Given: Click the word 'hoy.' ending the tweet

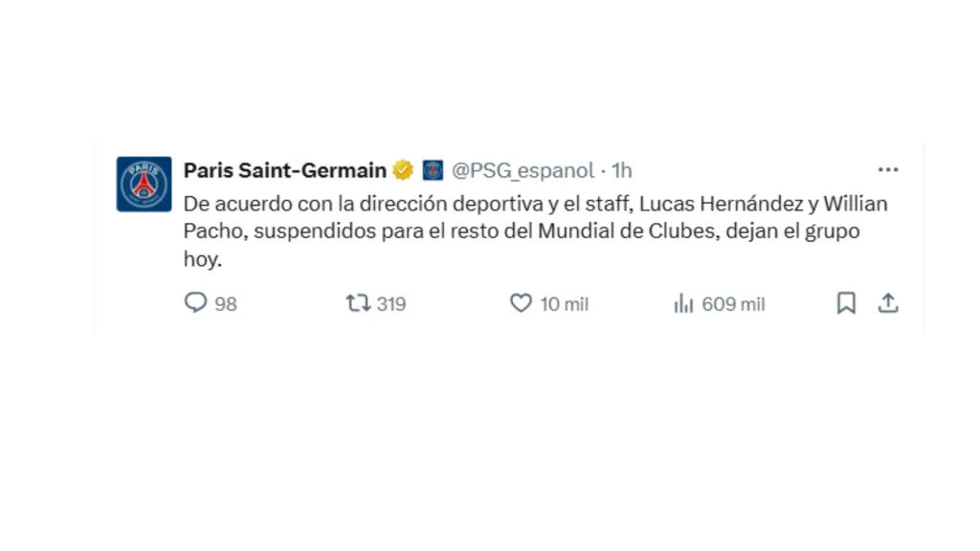Looking at the screenshot, I should (202, 259).
